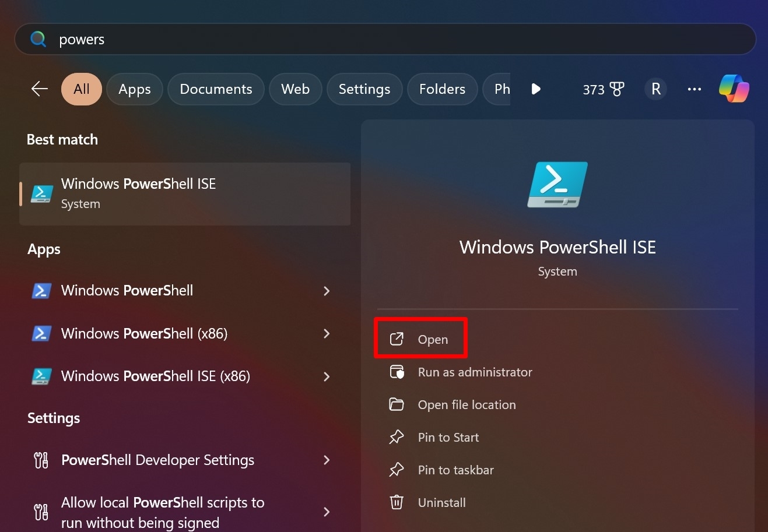
Task: Open the three-dot more options menu
Action: [694, 89]
